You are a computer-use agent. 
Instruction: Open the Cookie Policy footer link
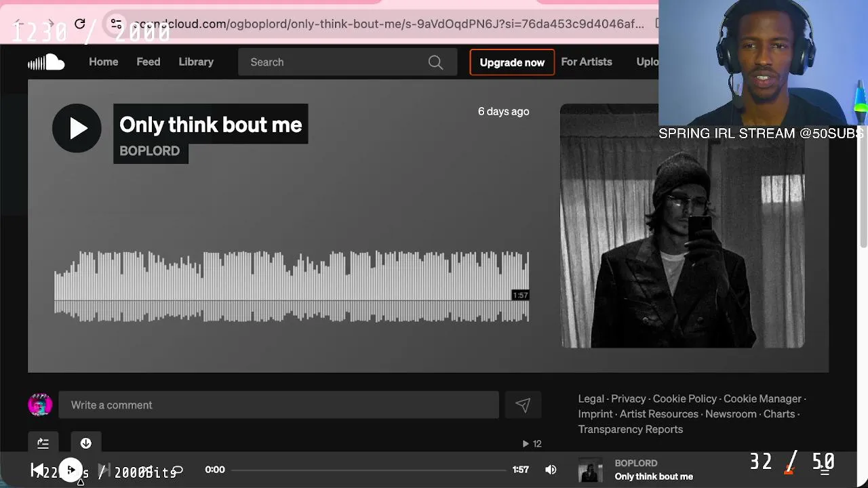click(x=685, y=399)
